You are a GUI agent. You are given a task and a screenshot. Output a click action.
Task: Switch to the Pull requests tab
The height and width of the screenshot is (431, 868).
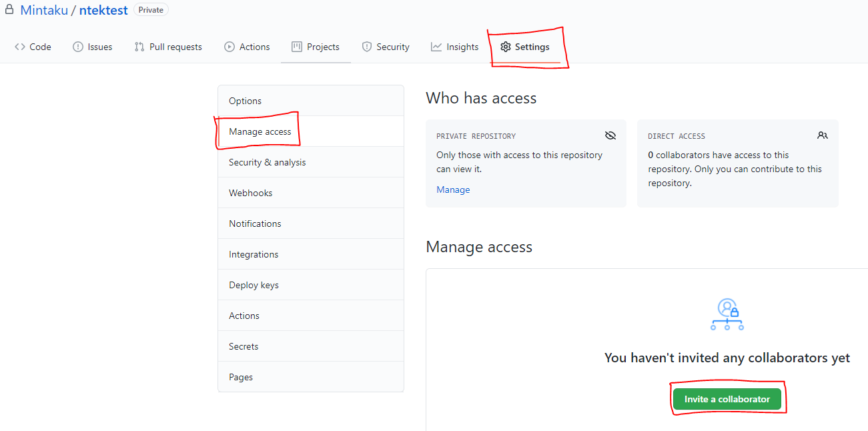(x=168, y=47)
